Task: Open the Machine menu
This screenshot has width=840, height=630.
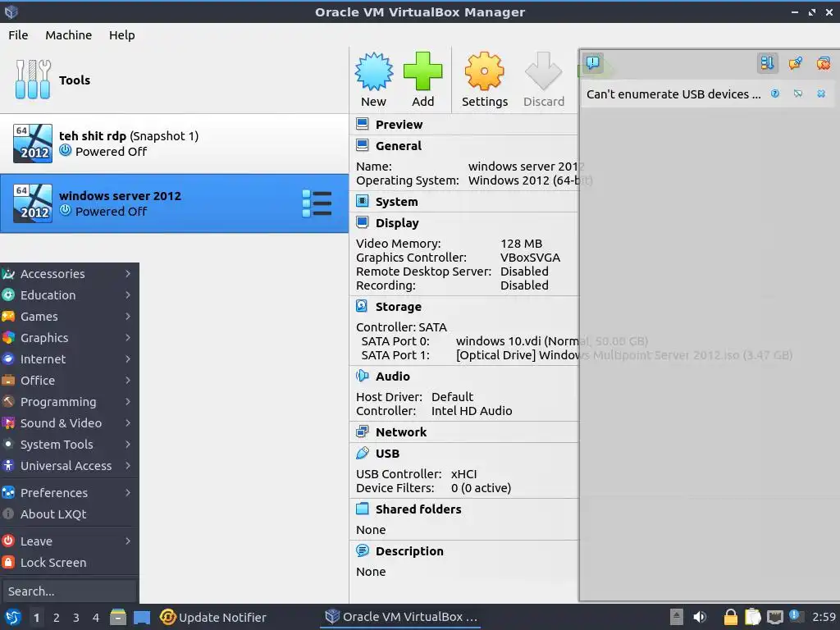Action: click(x=69, y=34)
